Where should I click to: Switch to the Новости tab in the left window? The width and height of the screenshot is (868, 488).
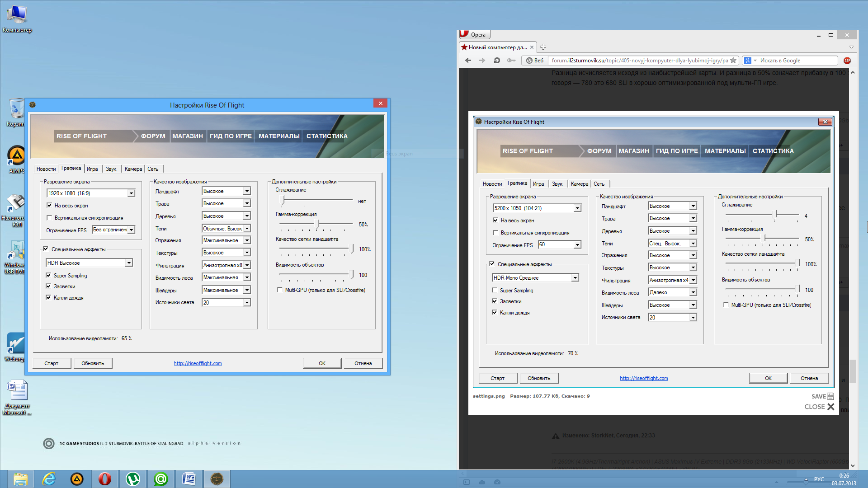[46, 169]
